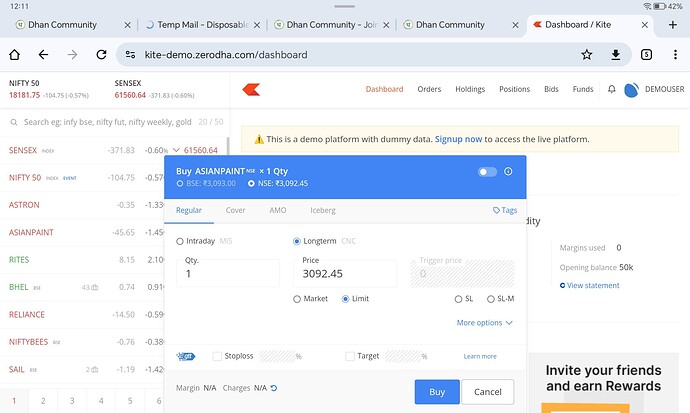Enable the Target checkbox

350,356
